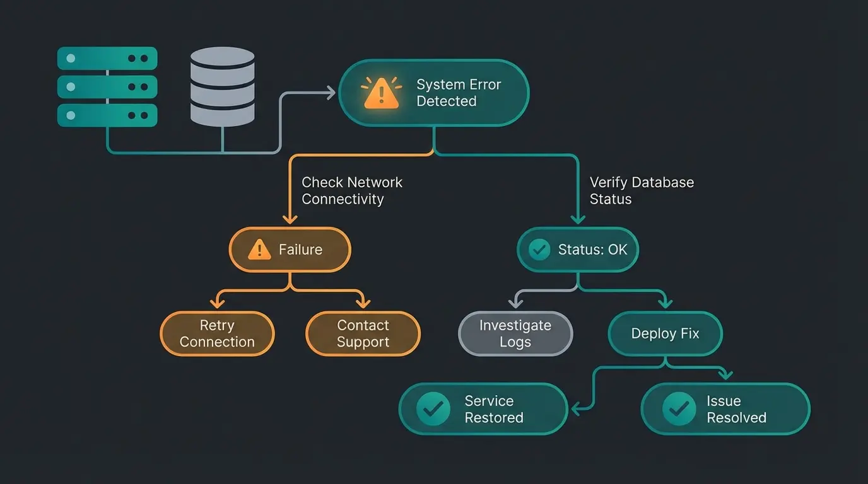Click the top server rack row icon

[107, 58]
